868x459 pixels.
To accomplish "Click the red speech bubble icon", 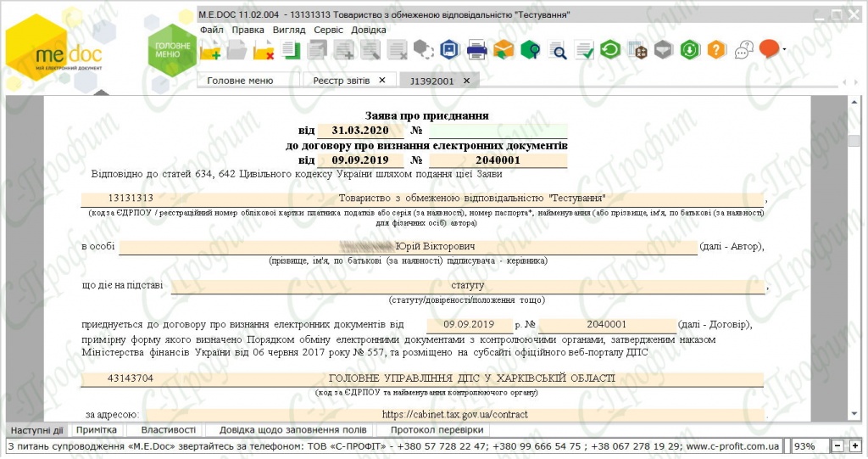I will point(769,49).
